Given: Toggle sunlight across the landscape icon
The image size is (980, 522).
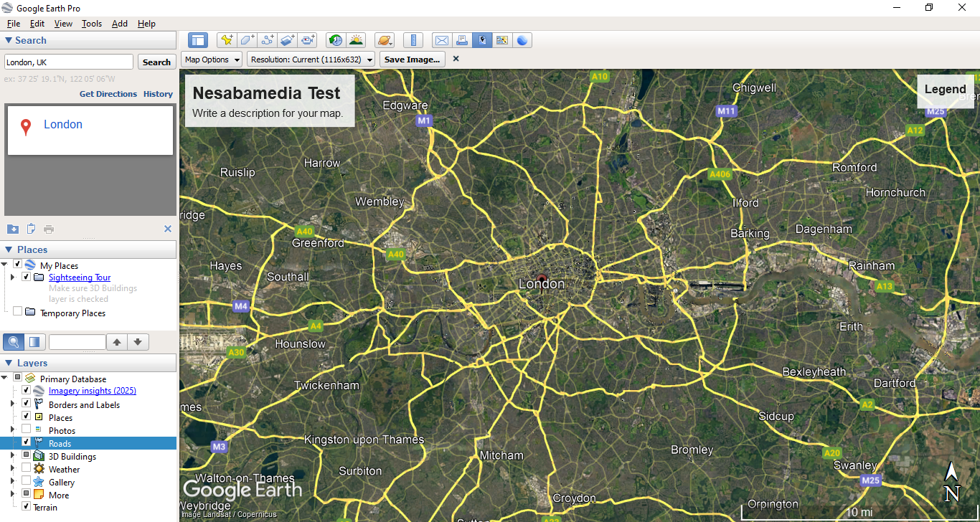Looking at the screenshot, I should point(356,40).
